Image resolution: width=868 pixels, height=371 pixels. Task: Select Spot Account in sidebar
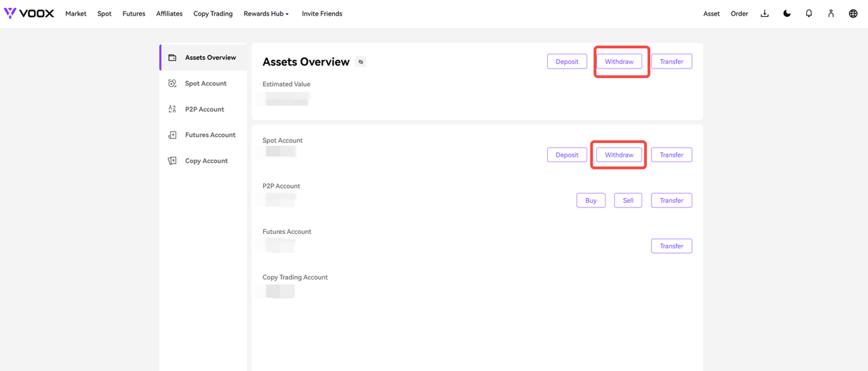(x=203, y=83)
